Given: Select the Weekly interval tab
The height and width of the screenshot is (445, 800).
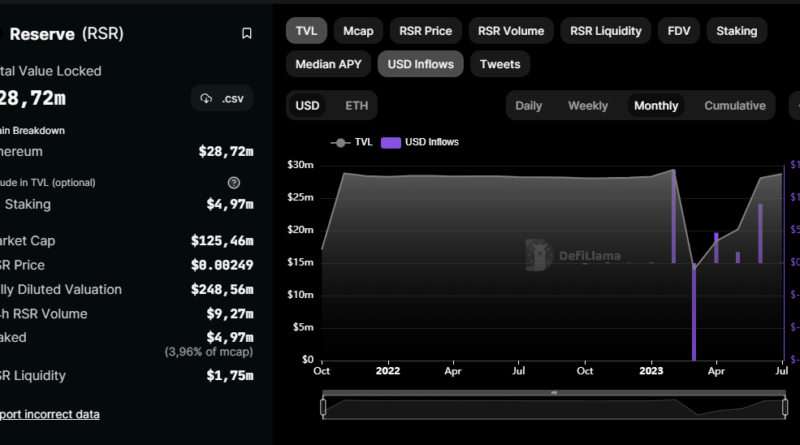Looking at the screenshot, I should 587,105.
